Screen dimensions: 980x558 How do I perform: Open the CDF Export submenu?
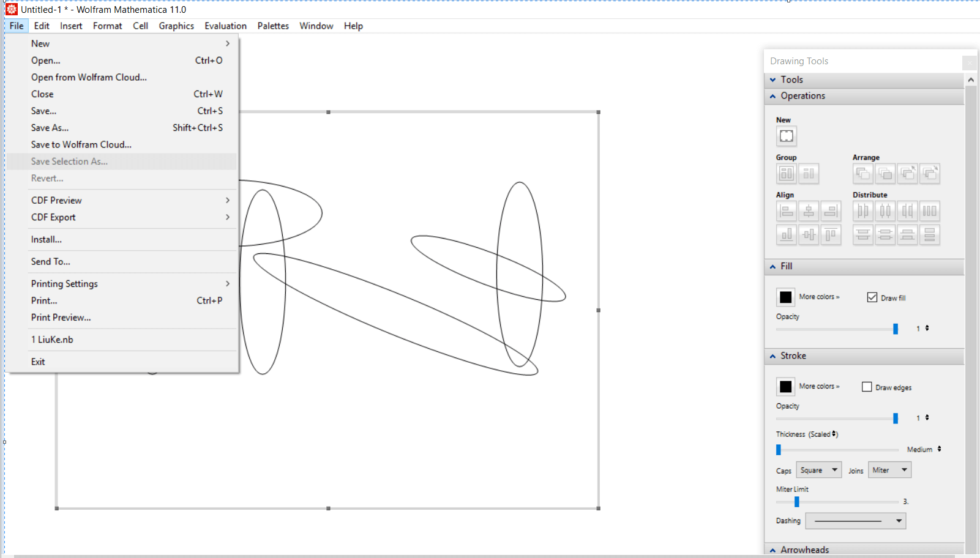53,217
